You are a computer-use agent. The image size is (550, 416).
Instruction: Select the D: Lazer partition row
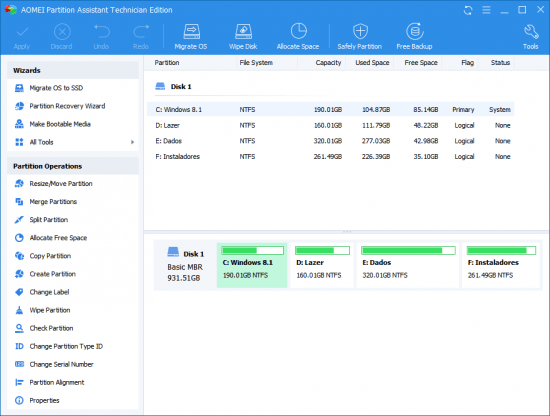pos(330,125)
